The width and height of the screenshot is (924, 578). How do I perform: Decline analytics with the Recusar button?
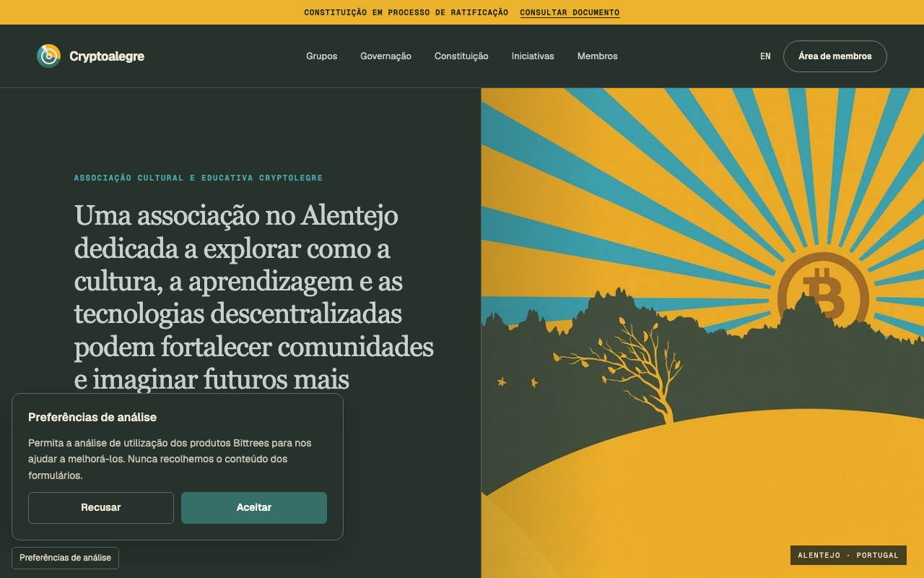[x=101, y=508]
